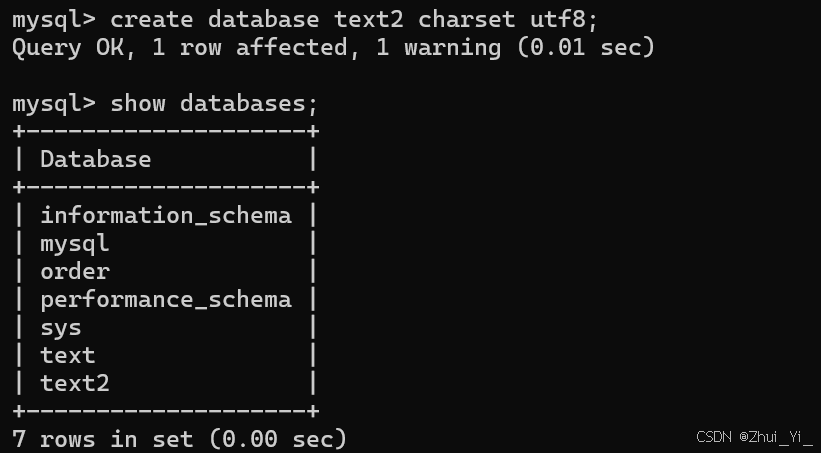Click the CSDN @Zhui_Yi_ watermark

pyautogui.click(x=755, y=437)
